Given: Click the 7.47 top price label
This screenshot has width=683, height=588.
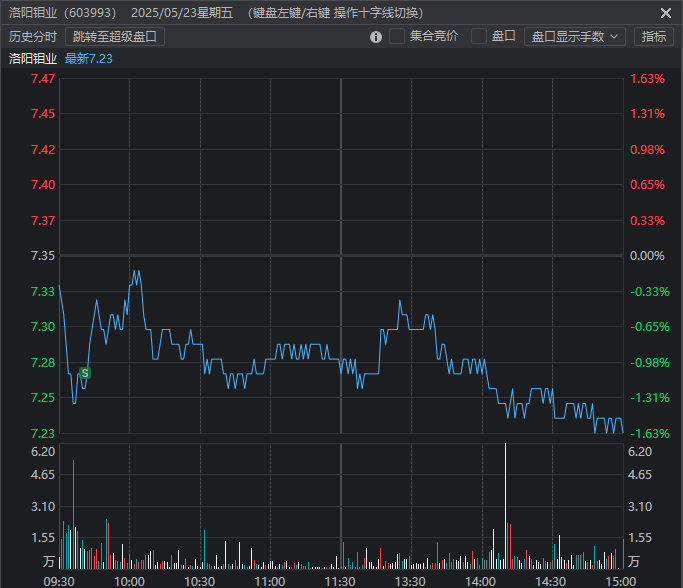Looking at the screenshot, I should tap(43, 79).
